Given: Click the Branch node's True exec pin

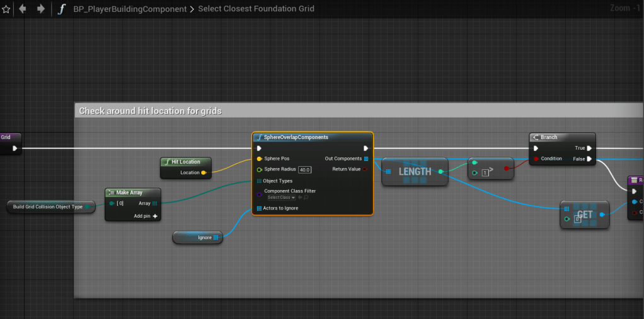Looking at the screenshot, I should click(589, 148).
